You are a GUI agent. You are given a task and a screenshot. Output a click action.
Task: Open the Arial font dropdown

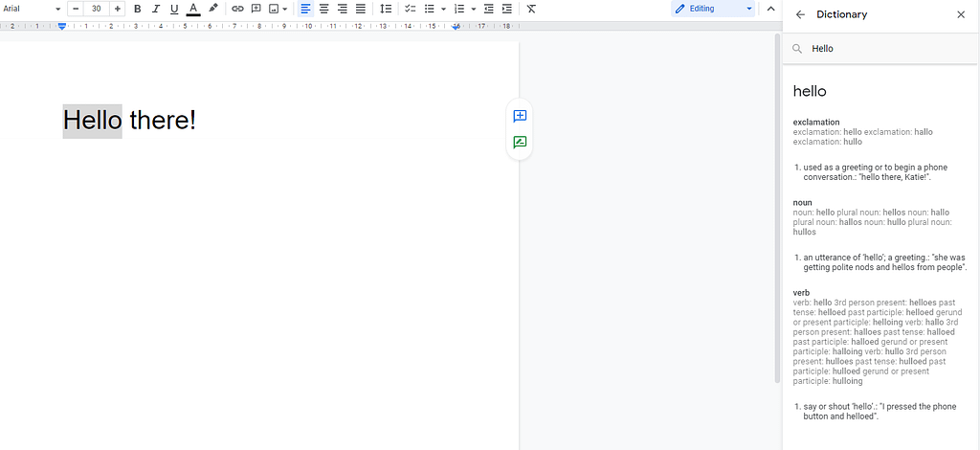[x=32, y=9]
